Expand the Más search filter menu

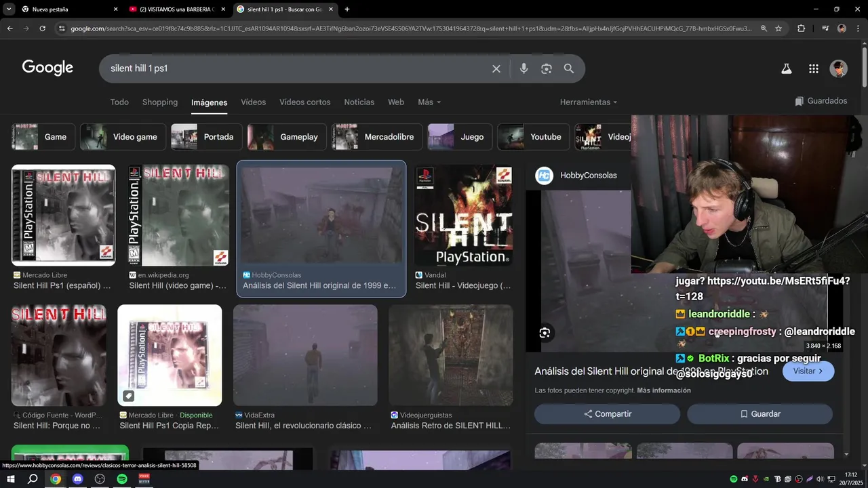click(429, 102)
